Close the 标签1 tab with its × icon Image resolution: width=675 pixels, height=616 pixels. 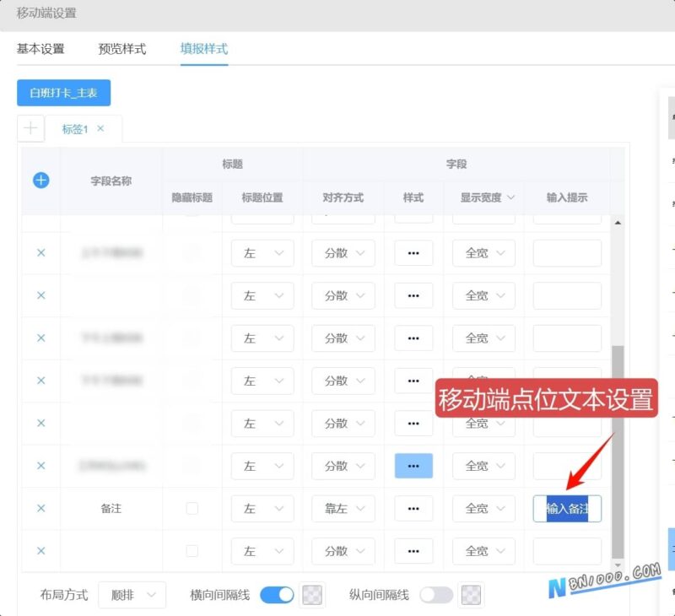pyautogui.click(x=100, y=128)
